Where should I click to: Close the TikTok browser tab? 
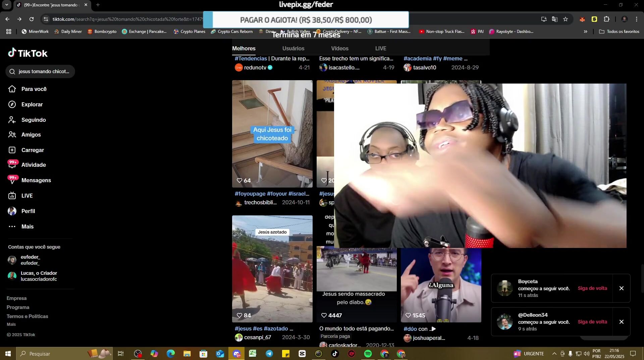point(86,5)
